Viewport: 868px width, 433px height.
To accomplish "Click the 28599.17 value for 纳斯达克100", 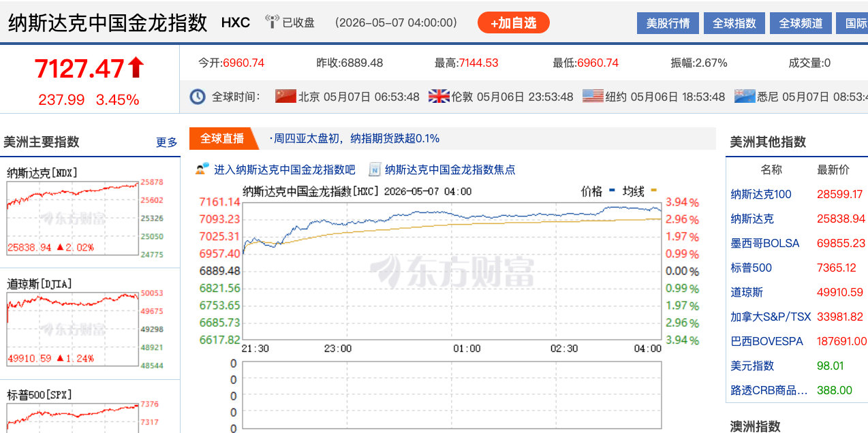I will click(839, 194).
